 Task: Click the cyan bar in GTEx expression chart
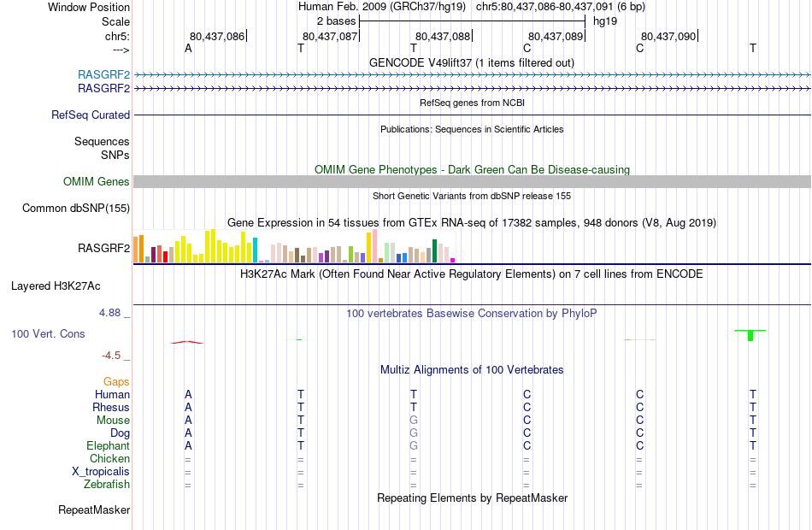255,250
